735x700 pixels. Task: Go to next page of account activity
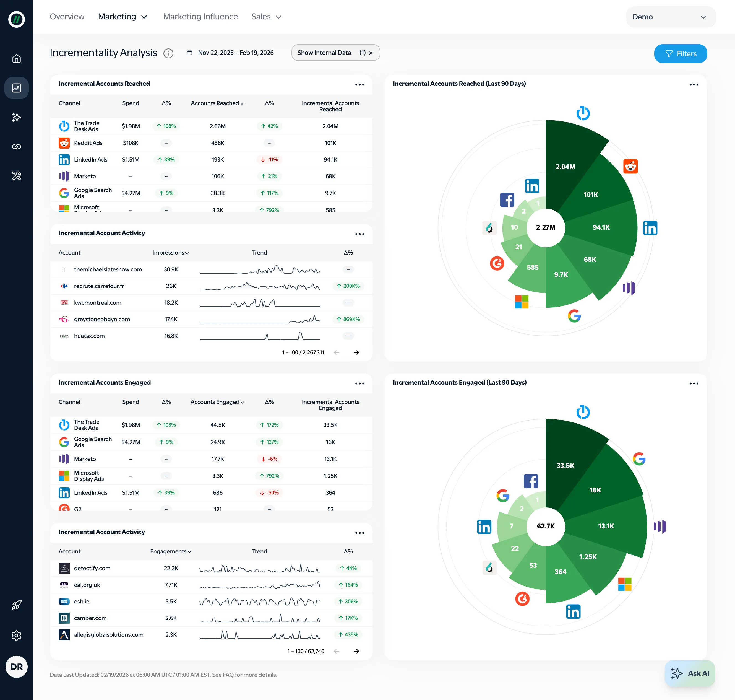356,352
